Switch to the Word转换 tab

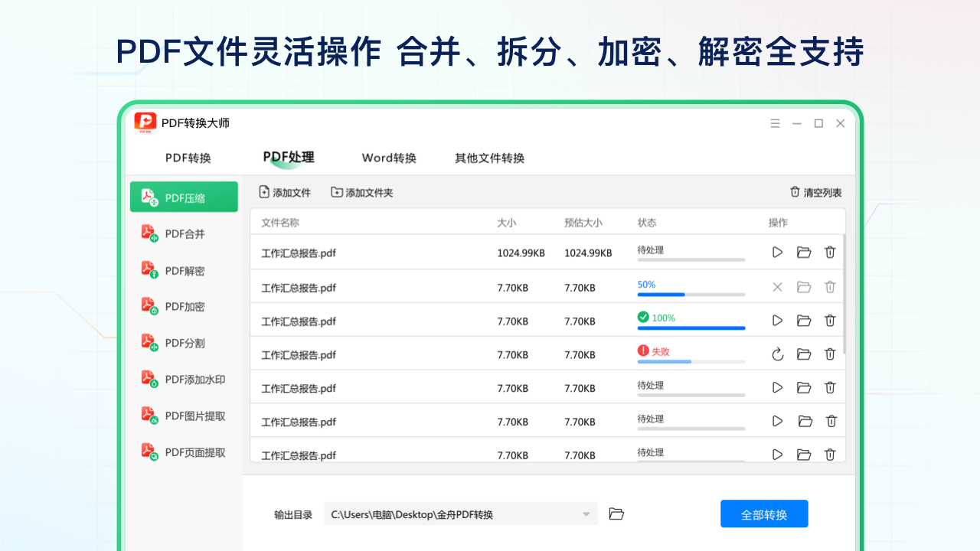coord(389,158)
